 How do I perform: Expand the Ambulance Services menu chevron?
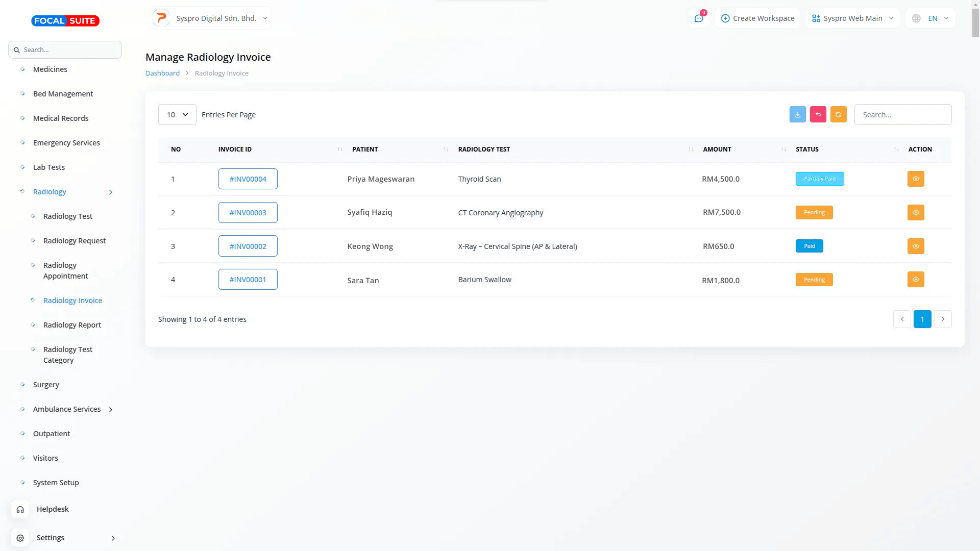[x=111, y=410]
